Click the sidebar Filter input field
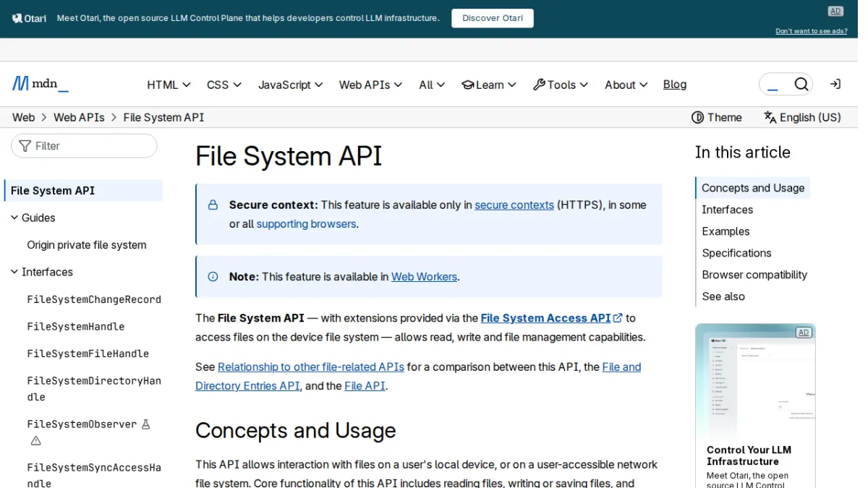This screenshot has width=868, height=488. pos(84,146)
